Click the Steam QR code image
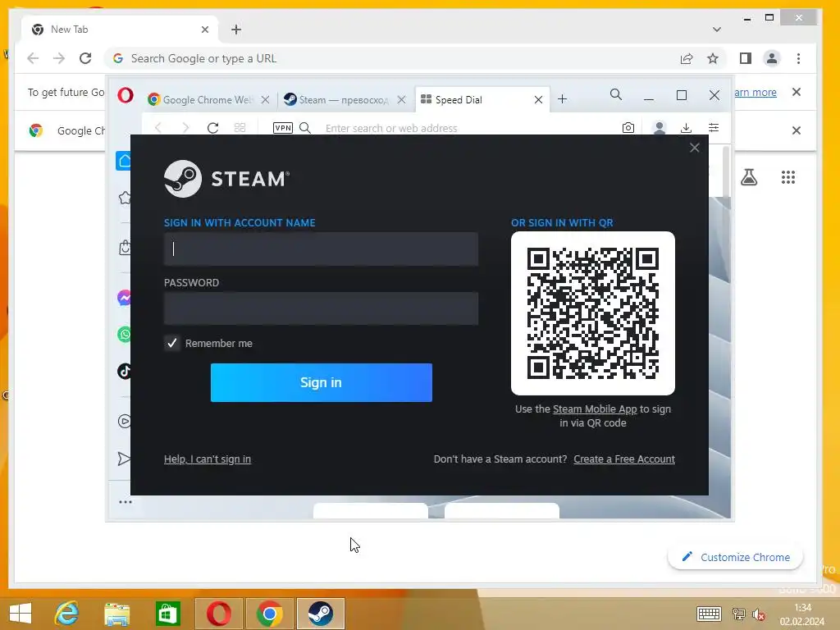 593,313
